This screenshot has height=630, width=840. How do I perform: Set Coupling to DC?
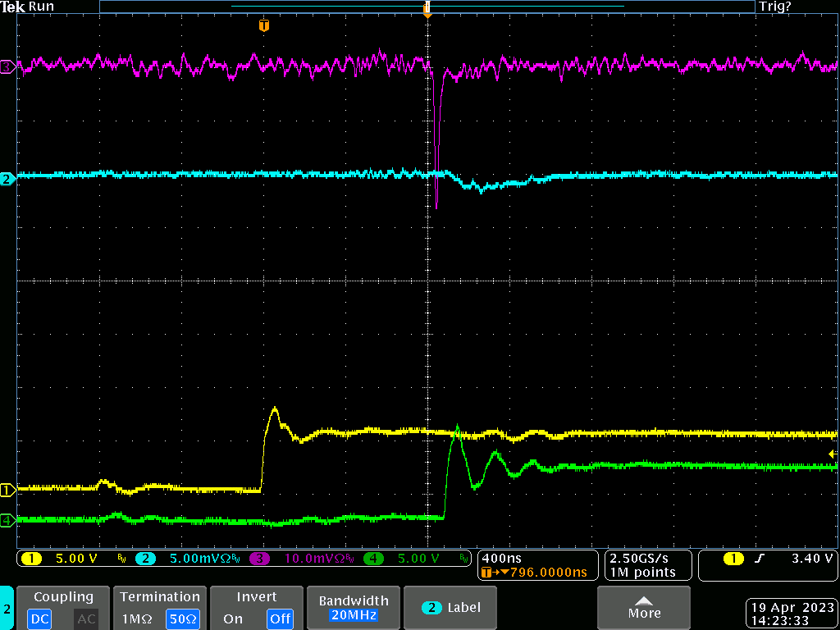coord(40,619)
